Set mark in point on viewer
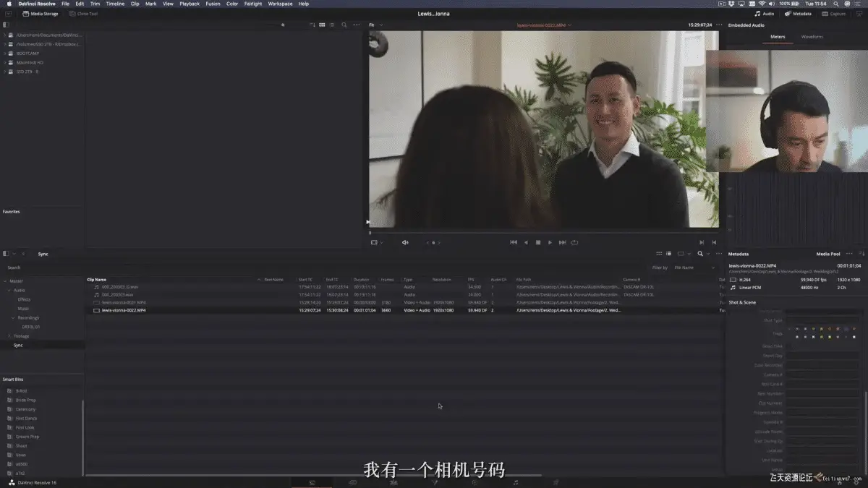This screenshot has width=868, height=488. (x=701, y=242)
